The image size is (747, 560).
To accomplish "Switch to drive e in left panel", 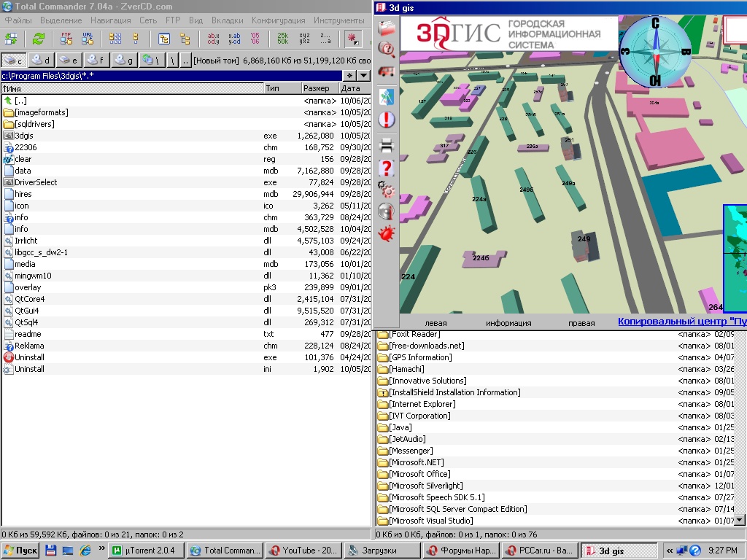I will 69,61.
